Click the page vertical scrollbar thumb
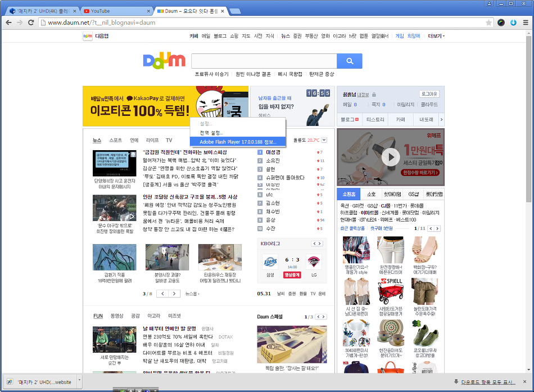The height and width of the screenshot is (392, 534). [528, 119]
